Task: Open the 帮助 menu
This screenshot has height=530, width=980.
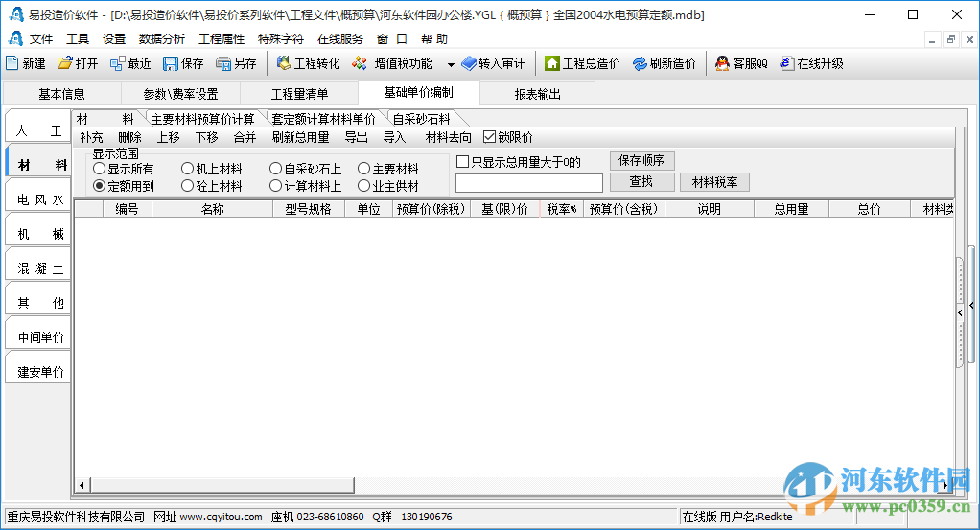Action: [434, 38]
